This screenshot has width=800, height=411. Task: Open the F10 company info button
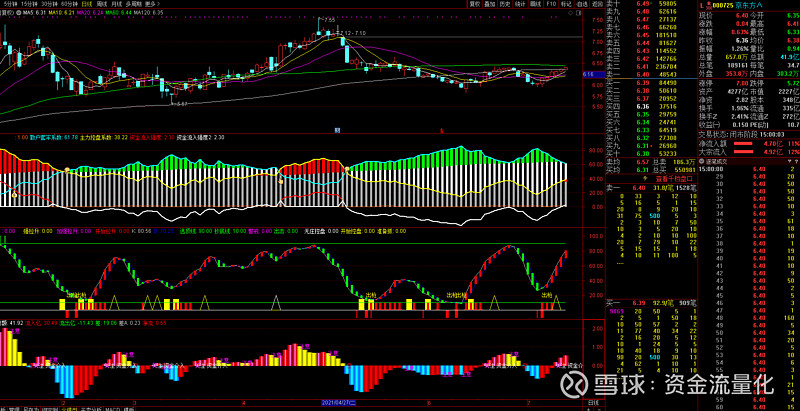point(551,4)
